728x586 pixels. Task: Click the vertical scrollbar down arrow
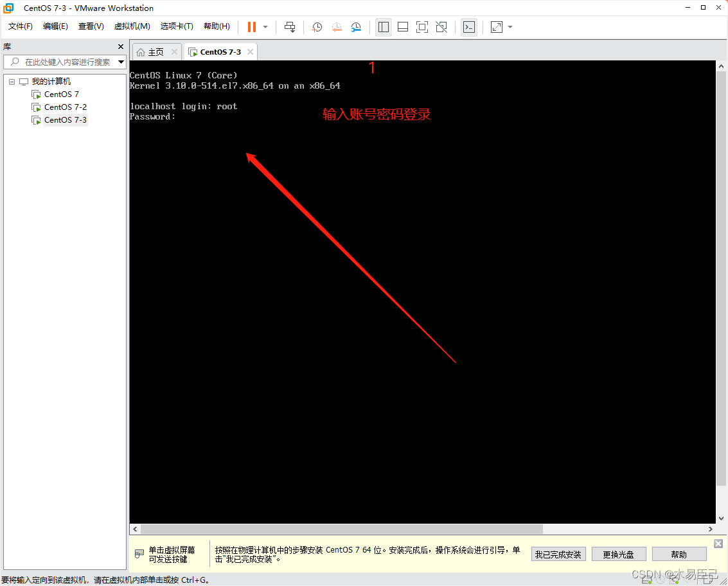tap(721, 518)
